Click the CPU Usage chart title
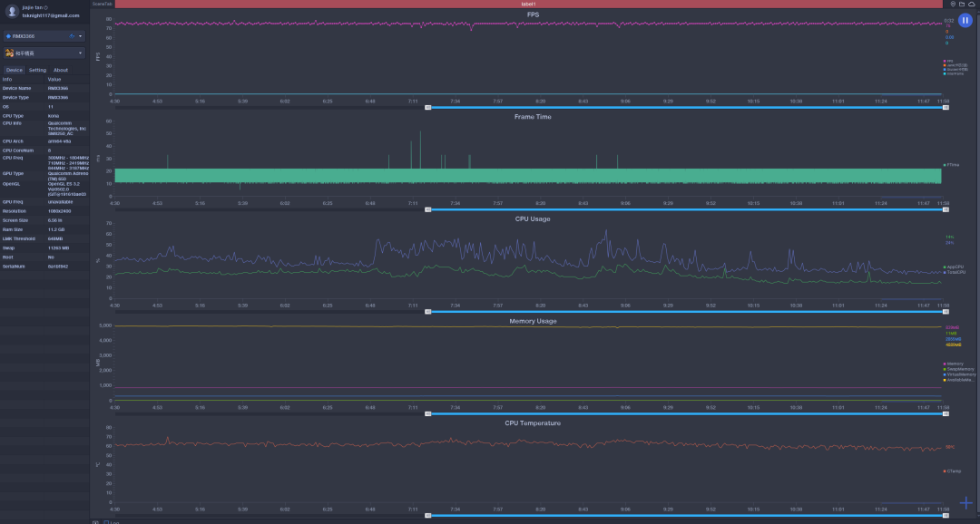Viewport: 980px width, 524px height. pyautogui.click(x=533, y=218)
